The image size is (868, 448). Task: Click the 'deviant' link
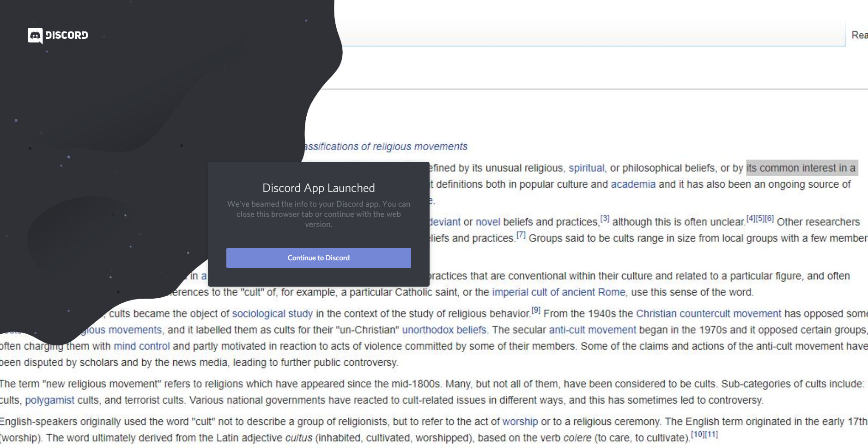point(444,222)
